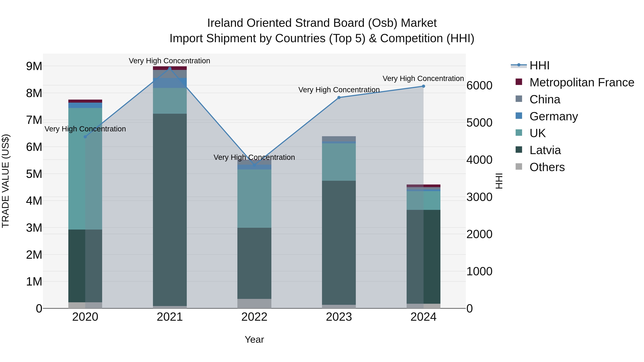Click the 5M tick label
This screenshot has width=644, height=362.
point(34,174)
